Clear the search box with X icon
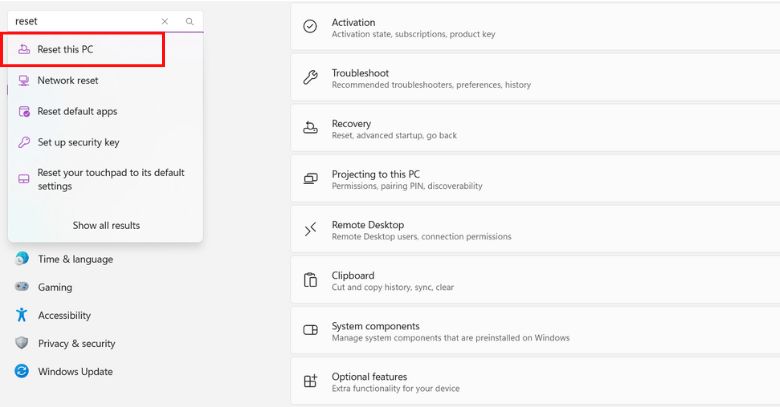 point(165,21)
